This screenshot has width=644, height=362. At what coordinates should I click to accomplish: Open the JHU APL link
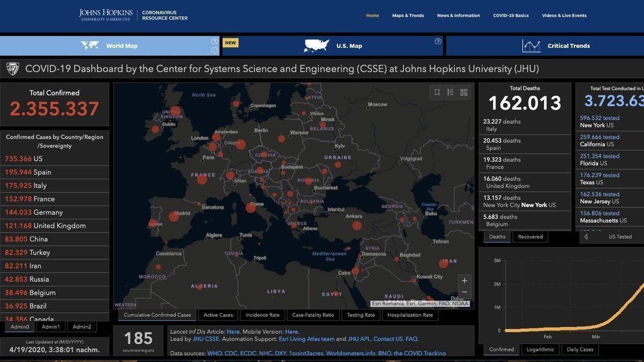358,339
